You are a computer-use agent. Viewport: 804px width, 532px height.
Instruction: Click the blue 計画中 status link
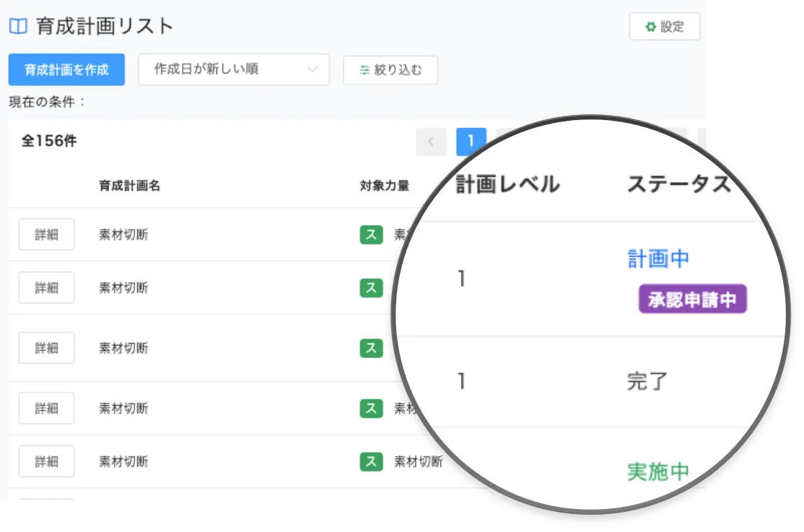coord(658,259)
